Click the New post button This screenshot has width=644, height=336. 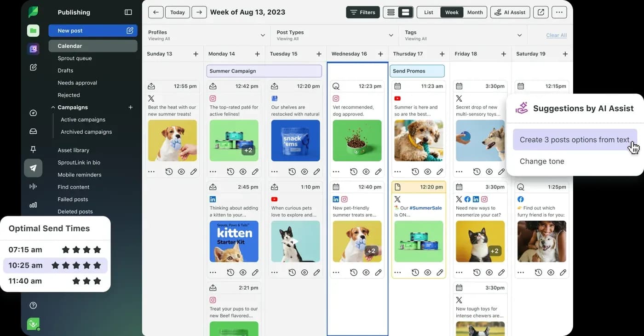93,31
